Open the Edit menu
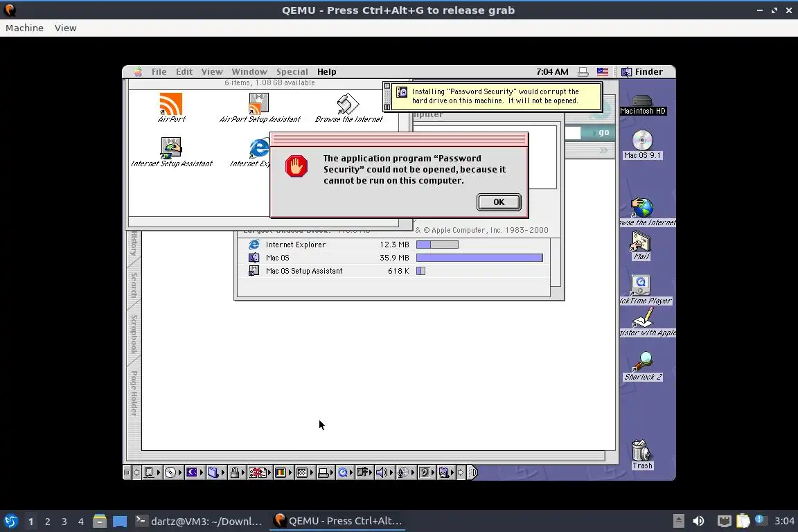The height and width of the screenshot is (532, 798). [x=184, y=72]
